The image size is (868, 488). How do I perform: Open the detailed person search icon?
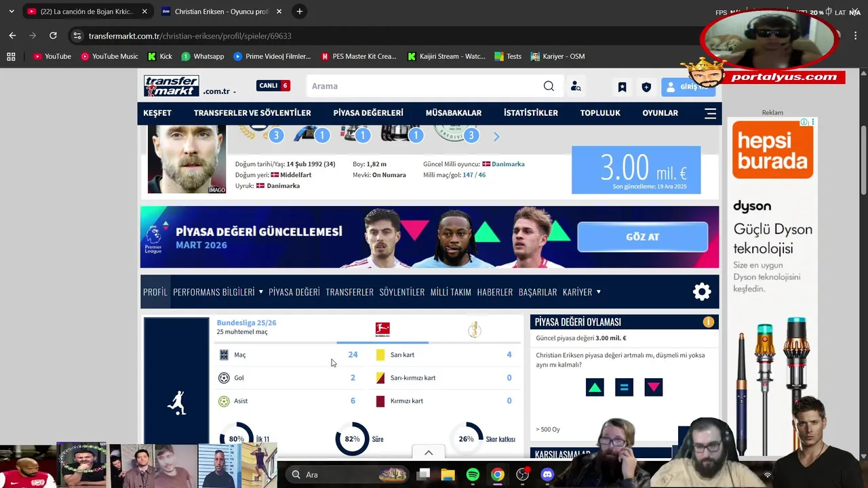(576, 86)
